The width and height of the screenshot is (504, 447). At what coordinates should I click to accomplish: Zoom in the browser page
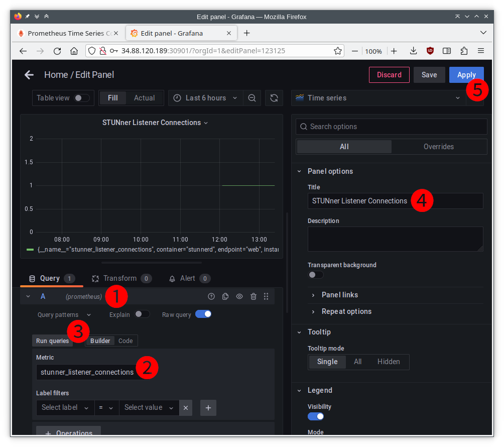(394, 51)
